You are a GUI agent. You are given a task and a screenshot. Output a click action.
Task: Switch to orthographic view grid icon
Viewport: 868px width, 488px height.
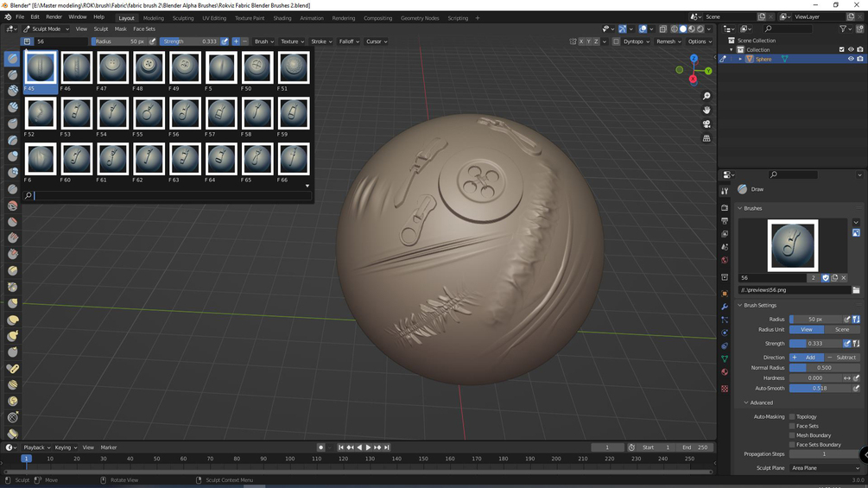click(706, 138)
